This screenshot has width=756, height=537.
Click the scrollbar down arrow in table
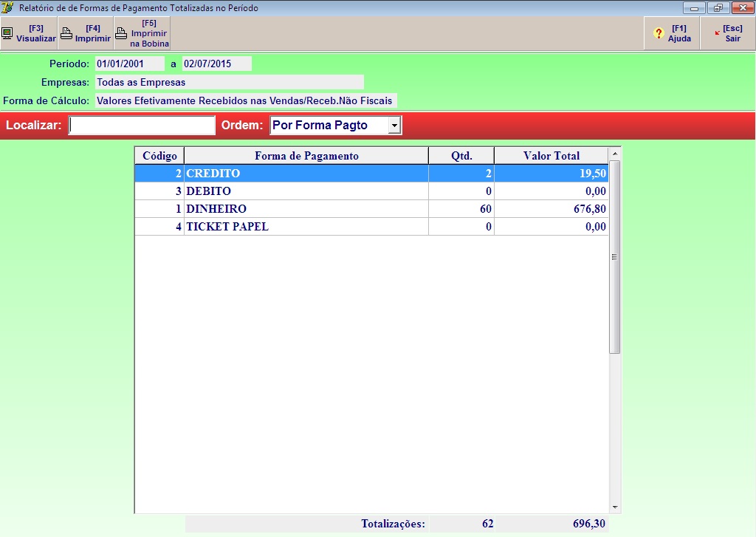point(615,507)
